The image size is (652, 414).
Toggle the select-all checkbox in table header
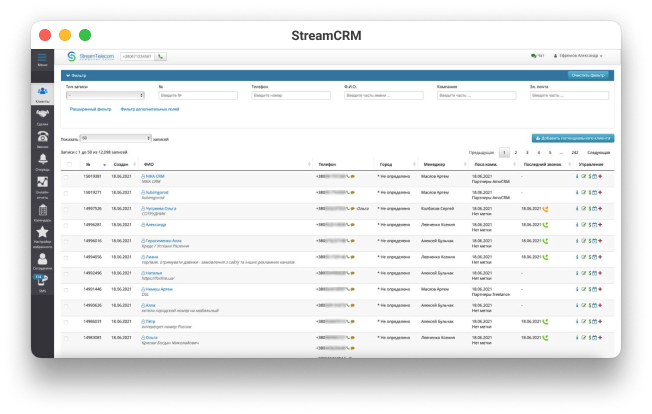pos(67,163)
